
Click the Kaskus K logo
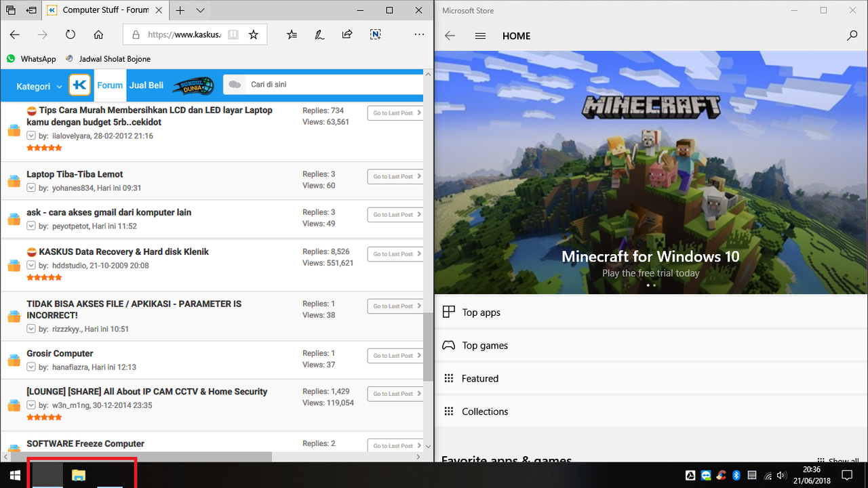(x=80, y=85)
